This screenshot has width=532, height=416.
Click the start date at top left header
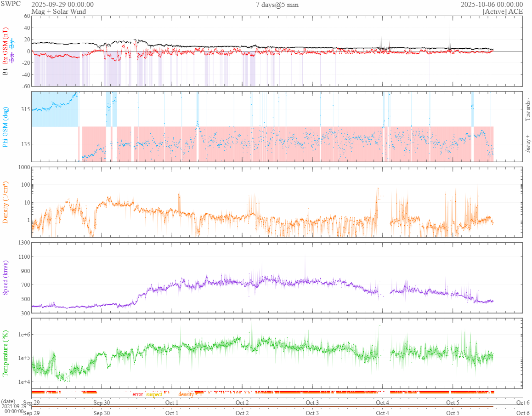coord(62,5)
